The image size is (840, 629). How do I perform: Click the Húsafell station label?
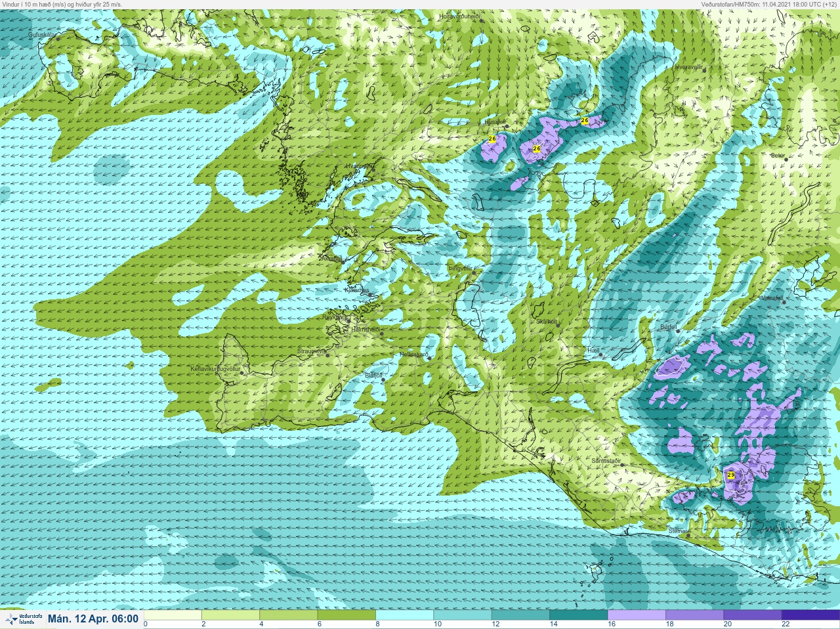[x=495, y=122]
